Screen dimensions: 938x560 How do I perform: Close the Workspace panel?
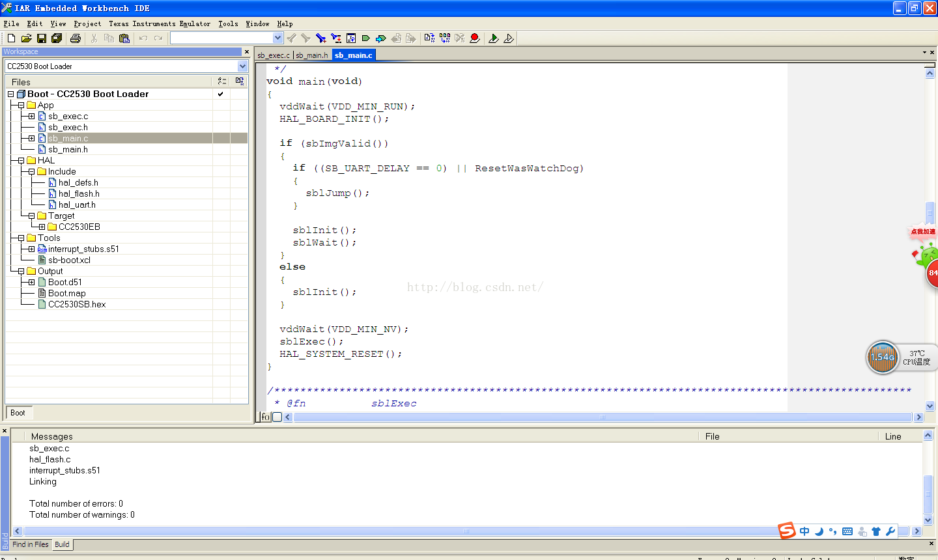pos(246,51)
